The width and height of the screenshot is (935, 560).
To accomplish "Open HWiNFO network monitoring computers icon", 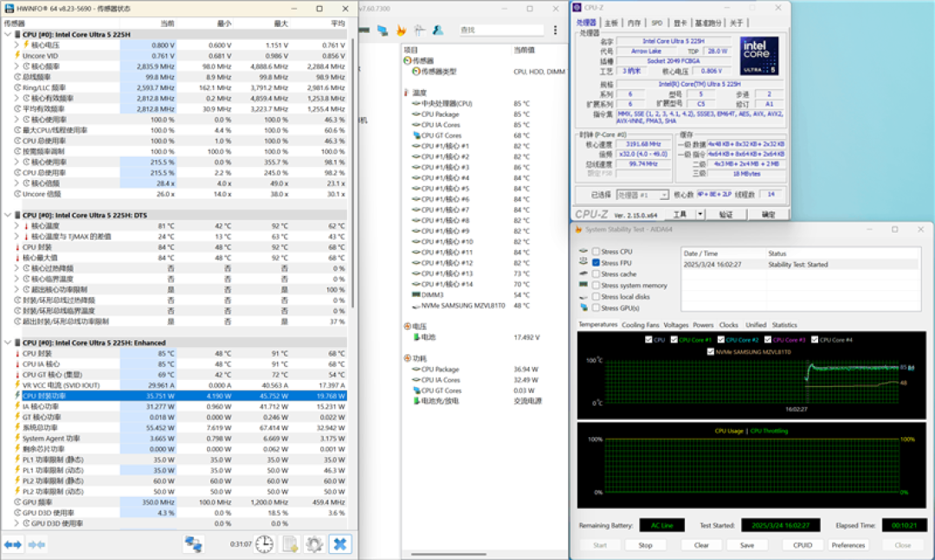I will [x=192, y=544].
